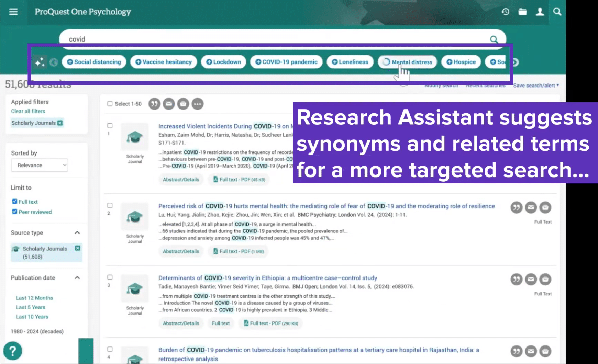Open the Sorted by Relevance dropdown
Screen dimensions: 598x364
click(40, 165)
